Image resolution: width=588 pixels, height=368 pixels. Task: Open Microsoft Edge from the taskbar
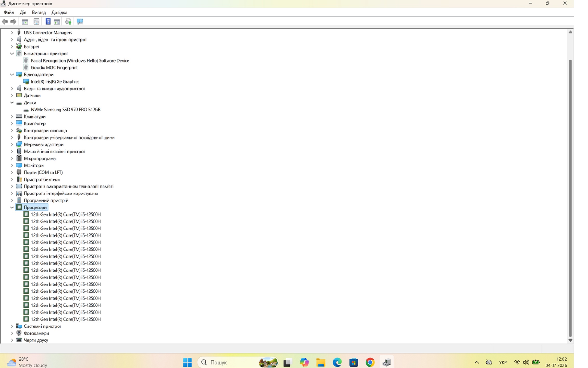tap(337, 362)
